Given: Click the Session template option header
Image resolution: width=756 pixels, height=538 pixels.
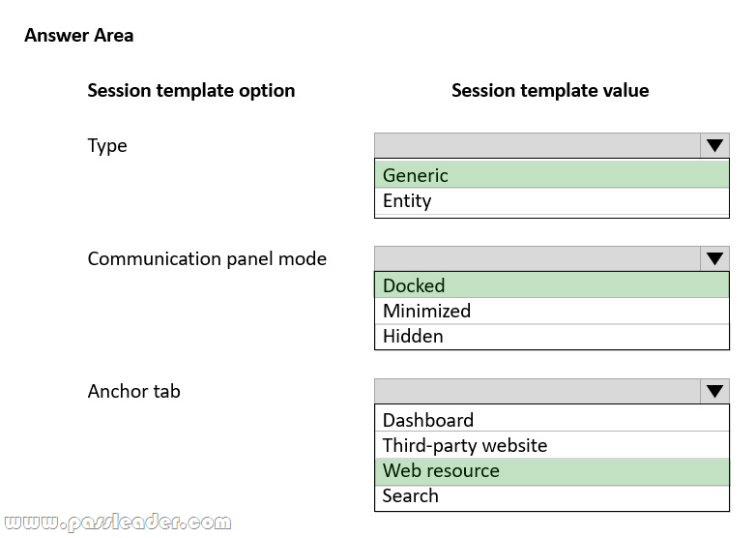Looking at the screenshot, I should 191,91.
